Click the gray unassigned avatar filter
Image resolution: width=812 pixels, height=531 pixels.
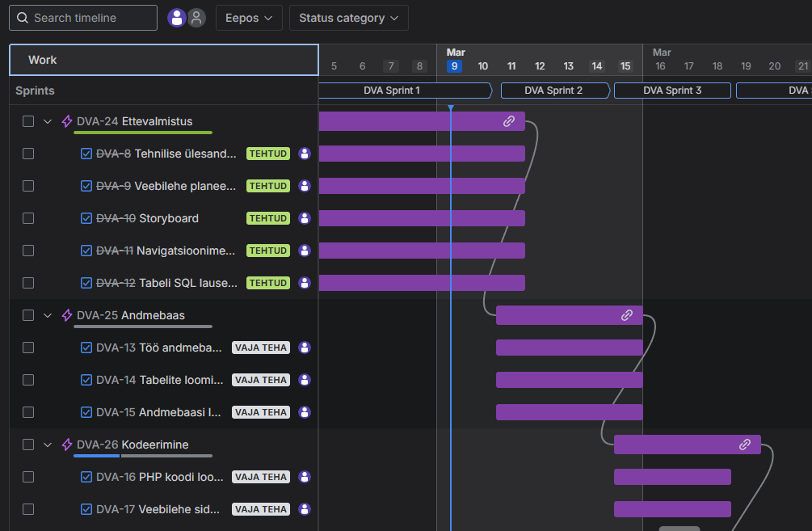[196, 18]
